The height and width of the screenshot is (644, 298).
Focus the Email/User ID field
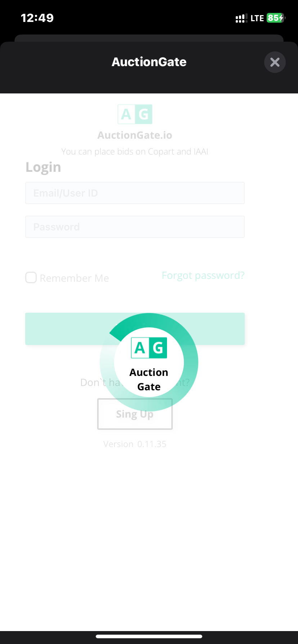[135, 193]
